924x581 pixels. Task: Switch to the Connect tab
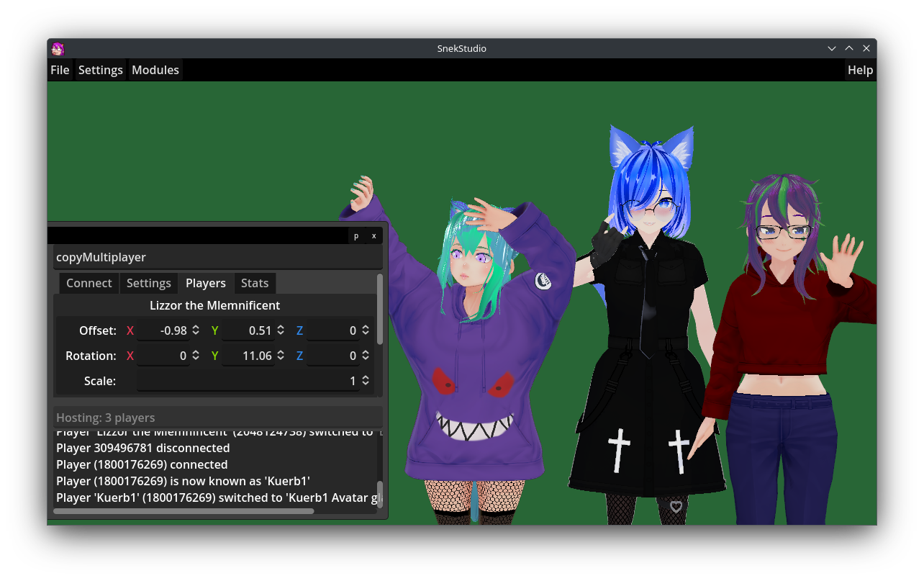[x=89, y=283]
